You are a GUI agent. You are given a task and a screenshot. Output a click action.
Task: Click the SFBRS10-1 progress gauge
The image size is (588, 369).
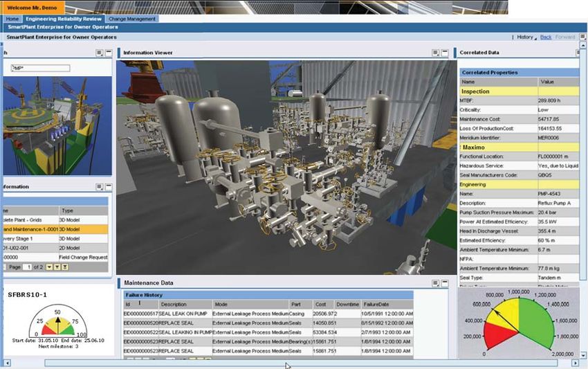pyautogui.click(x=57, y=321)
